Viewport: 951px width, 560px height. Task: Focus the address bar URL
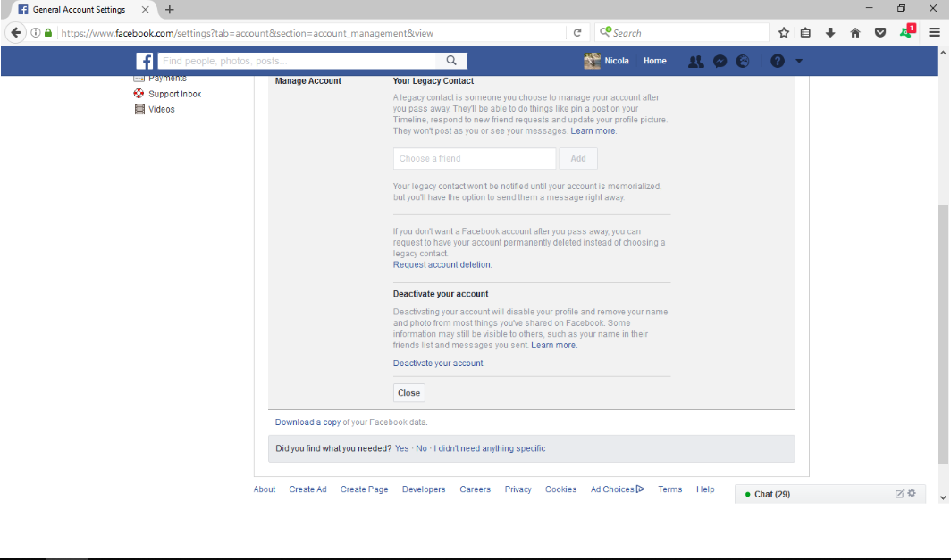click(x=247, y=33)
